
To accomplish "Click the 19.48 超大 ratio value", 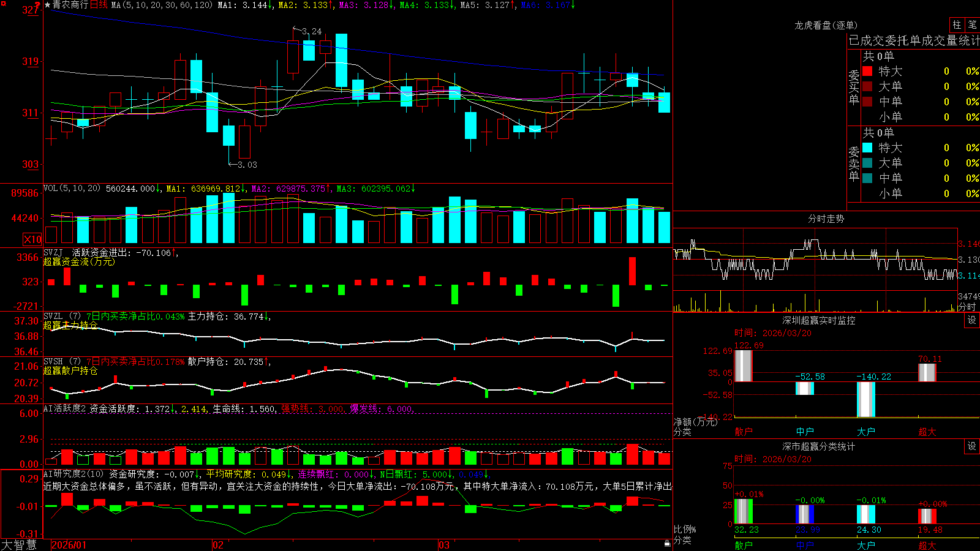I will pos(930,530).
